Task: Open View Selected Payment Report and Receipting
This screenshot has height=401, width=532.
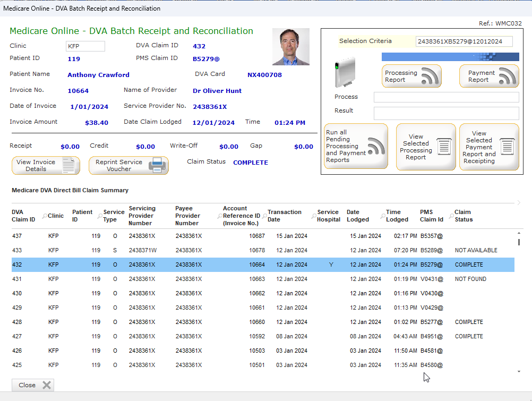Action: click(489, 147)
